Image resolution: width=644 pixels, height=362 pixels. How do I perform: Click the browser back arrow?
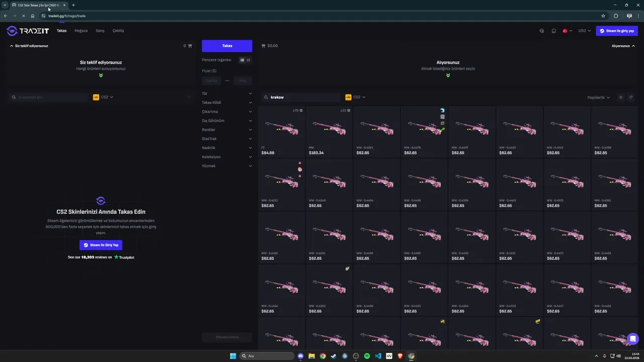6,16
